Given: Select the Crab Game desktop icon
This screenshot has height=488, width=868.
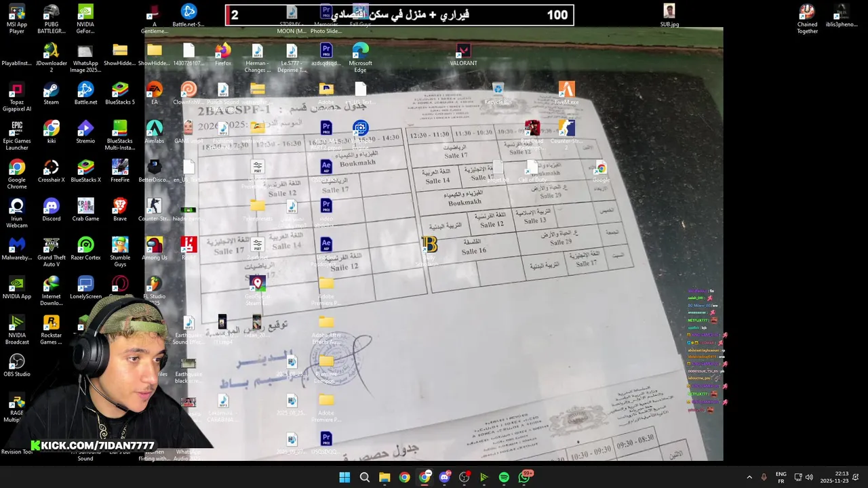Looking at the screenshot, I should pyautogui.click(x=85, y=210).
